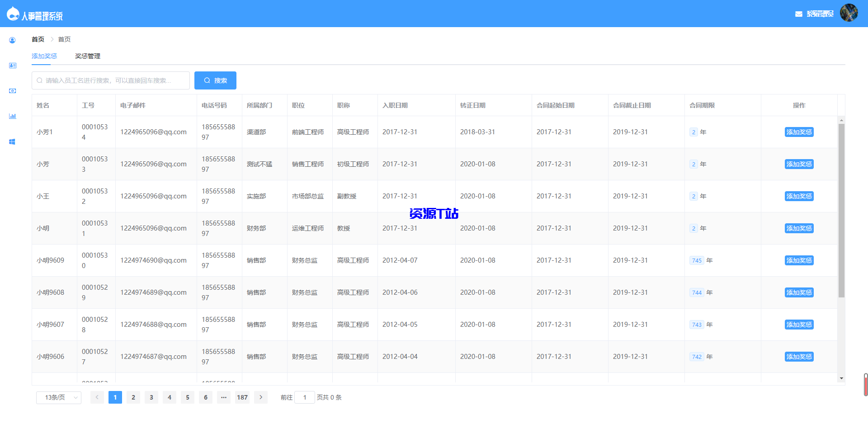The image size is (868, 438).
Task: Click the 人事管理系统 logo at top left
Action: coord(35,13)
